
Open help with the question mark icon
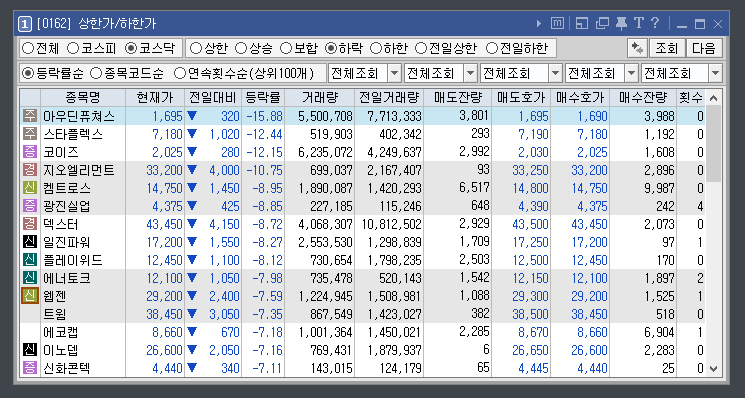655,22
